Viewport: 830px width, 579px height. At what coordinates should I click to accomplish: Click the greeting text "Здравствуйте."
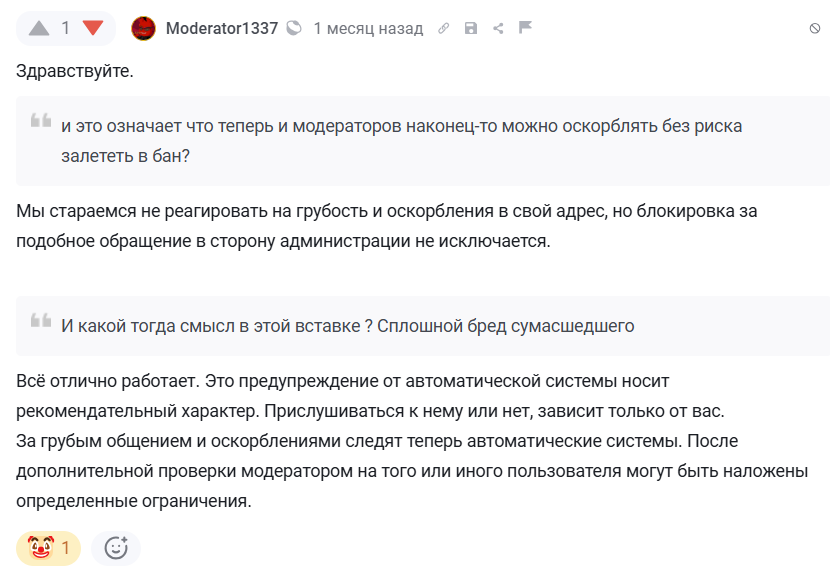[75, 72]
